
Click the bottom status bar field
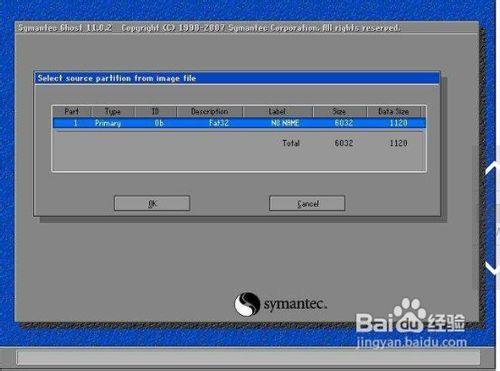(248, 357)
